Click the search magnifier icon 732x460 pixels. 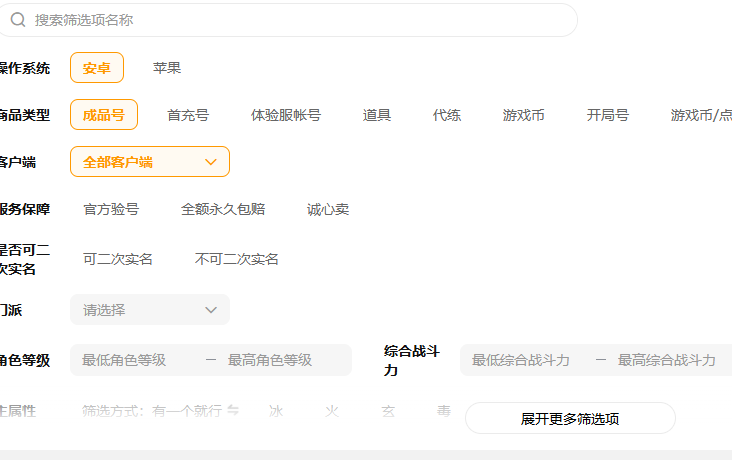(x=18, y=20)
